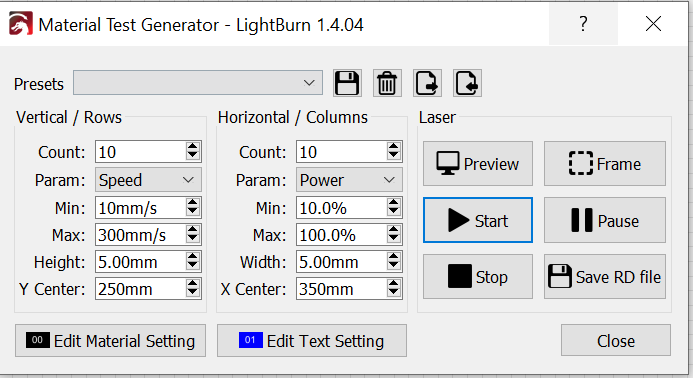Increase Speed Min with the up arrow
This screenshot has width=693, height=378.
pyautogui.click(x=193, y=202)
